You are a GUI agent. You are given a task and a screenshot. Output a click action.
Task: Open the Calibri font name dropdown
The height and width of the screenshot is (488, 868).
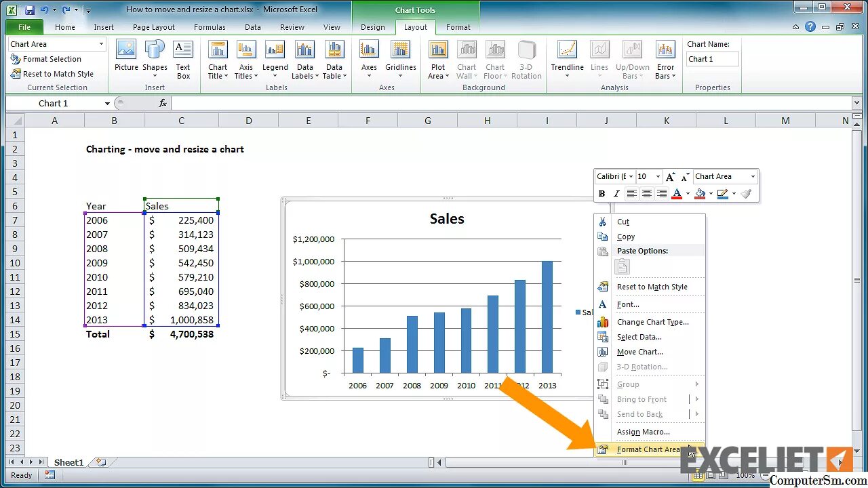click(631, 177)
